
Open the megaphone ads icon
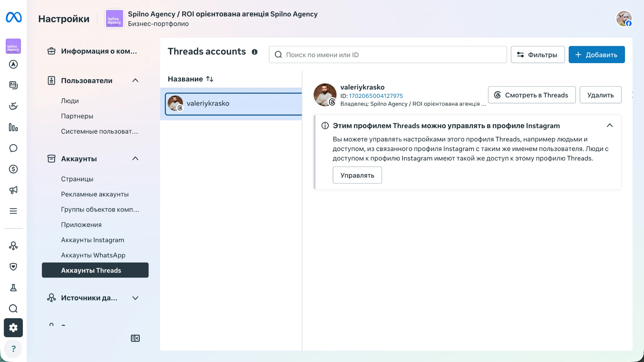[13, 190]
